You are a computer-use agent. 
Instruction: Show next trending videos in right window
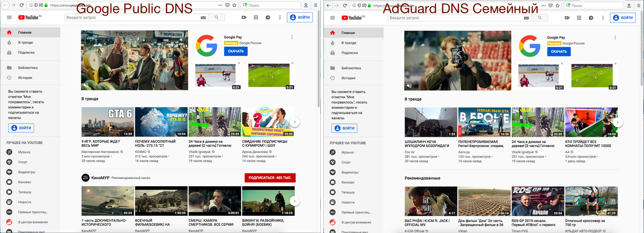(617, 122)
